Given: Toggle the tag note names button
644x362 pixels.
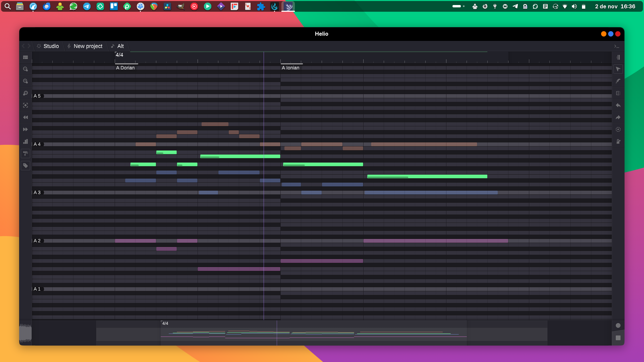Looking at the screenshot, I should click(x=25, y=166).
